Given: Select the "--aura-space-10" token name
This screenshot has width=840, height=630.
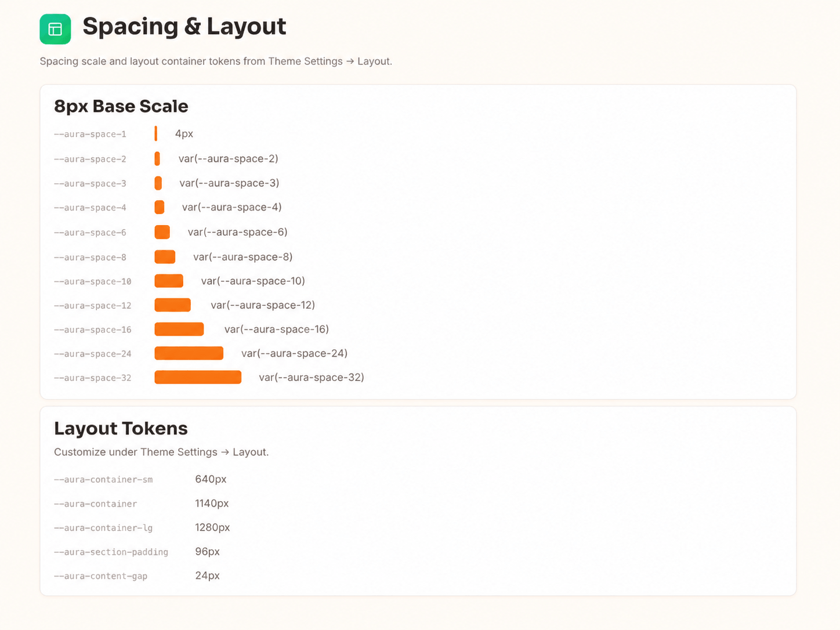Looking at the screenshot, I should click(x=93, y=282).
